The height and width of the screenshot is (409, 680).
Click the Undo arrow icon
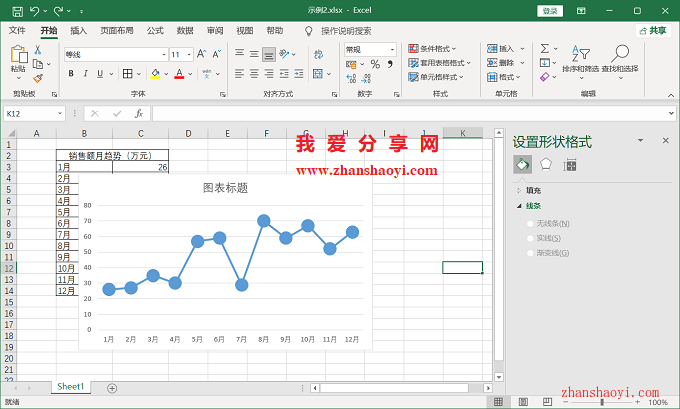(35, 11)
